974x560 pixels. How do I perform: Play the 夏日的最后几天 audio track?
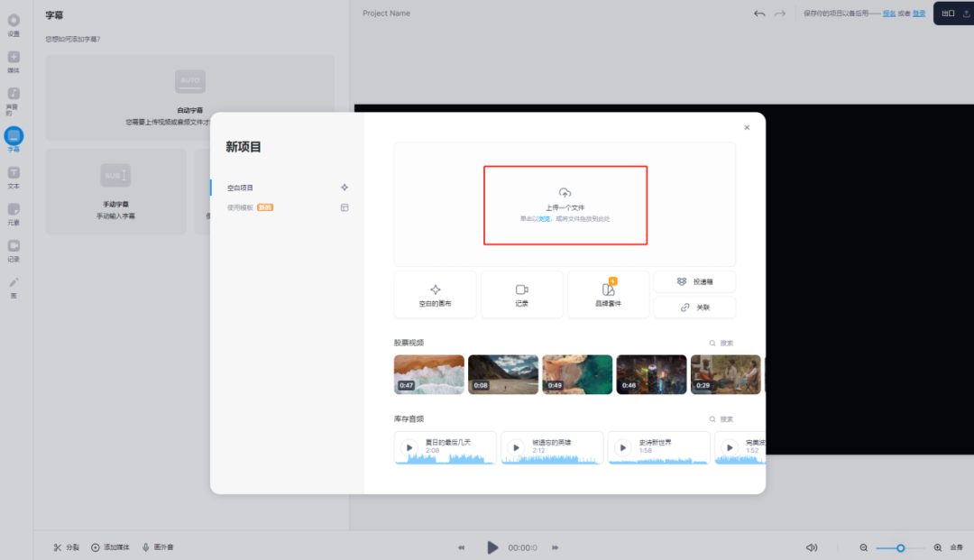coord(409,446)
